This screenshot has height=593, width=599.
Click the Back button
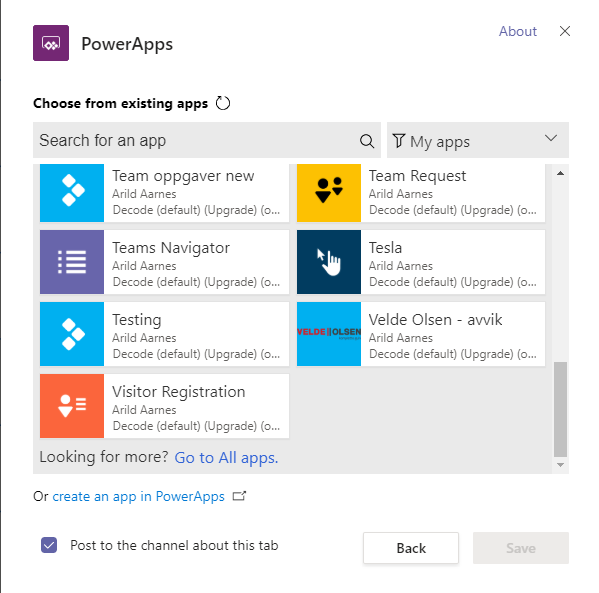[x=411, y=548]
